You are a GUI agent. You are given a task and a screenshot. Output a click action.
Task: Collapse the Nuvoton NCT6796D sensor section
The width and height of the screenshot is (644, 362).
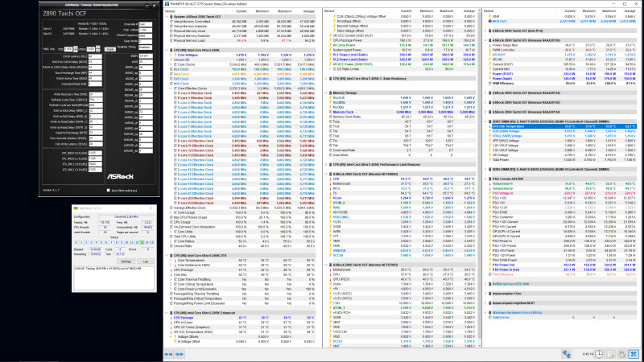click(x=326, y=265)
